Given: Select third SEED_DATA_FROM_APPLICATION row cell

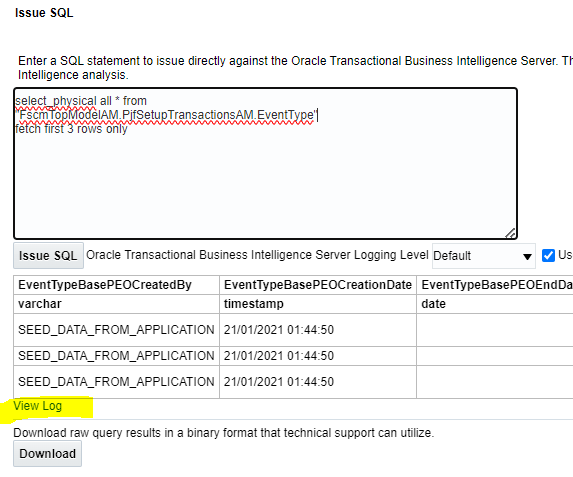Looking at the screenshot, I should (116, 382).
